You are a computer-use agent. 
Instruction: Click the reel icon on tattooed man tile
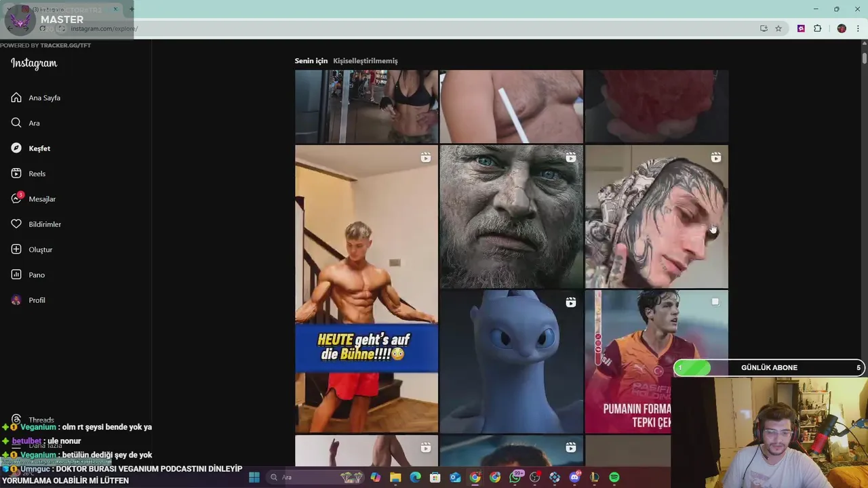(716, 157)
